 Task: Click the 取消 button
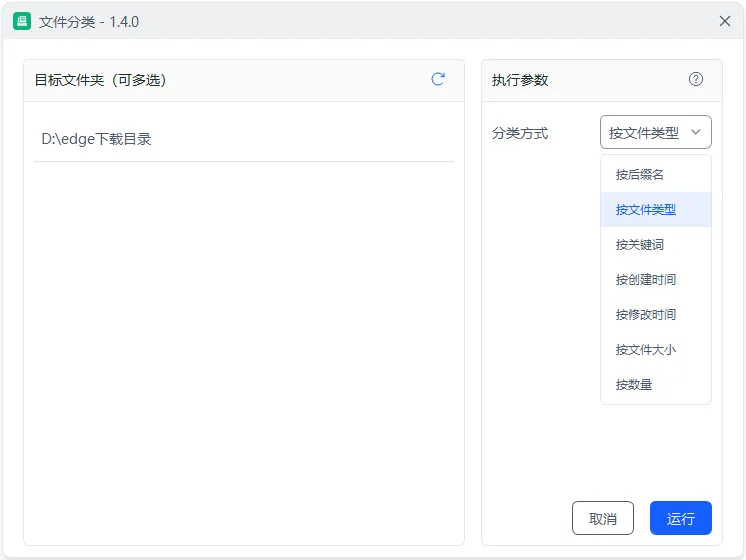(x=602, y=518)
